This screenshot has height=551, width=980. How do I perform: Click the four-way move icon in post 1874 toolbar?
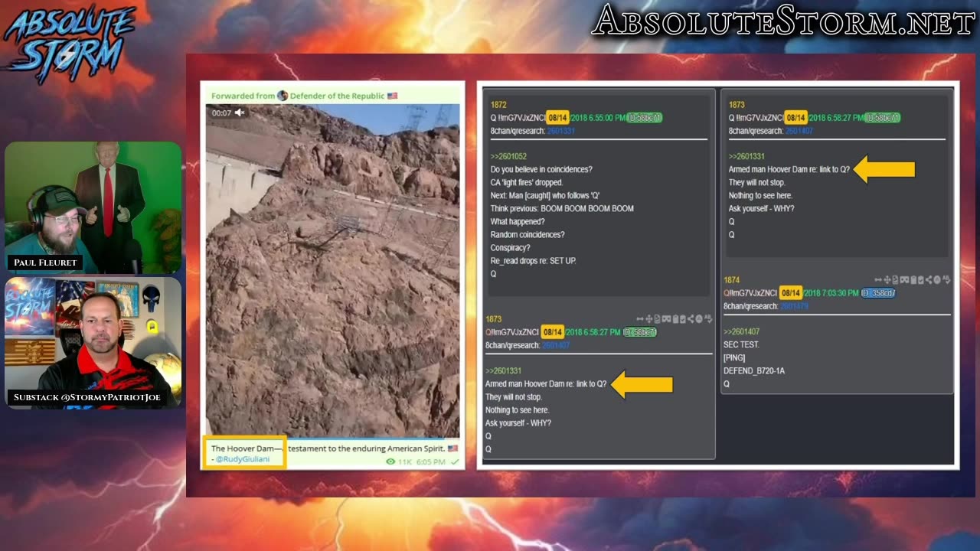(x=887, y=280)
